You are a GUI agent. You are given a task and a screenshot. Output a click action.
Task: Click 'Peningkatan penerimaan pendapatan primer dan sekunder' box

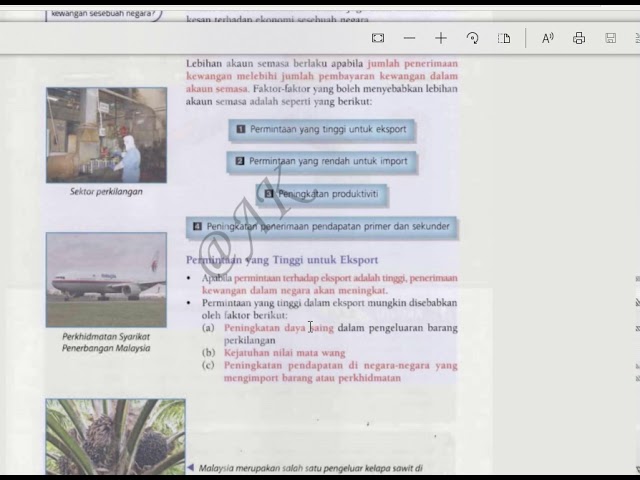[x=322, y=227]
